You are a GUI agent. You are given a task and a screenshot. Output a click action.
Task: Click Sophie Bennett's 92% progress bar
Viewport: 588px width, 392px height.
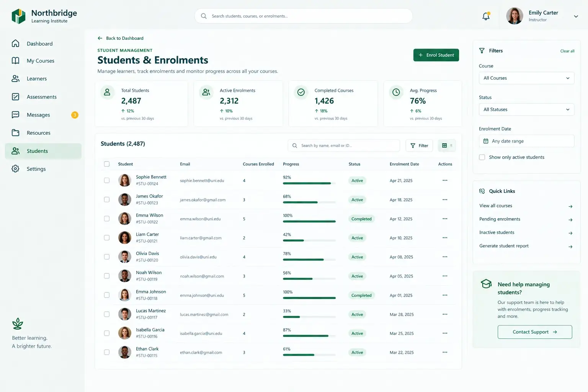click(x=309, y=183)
